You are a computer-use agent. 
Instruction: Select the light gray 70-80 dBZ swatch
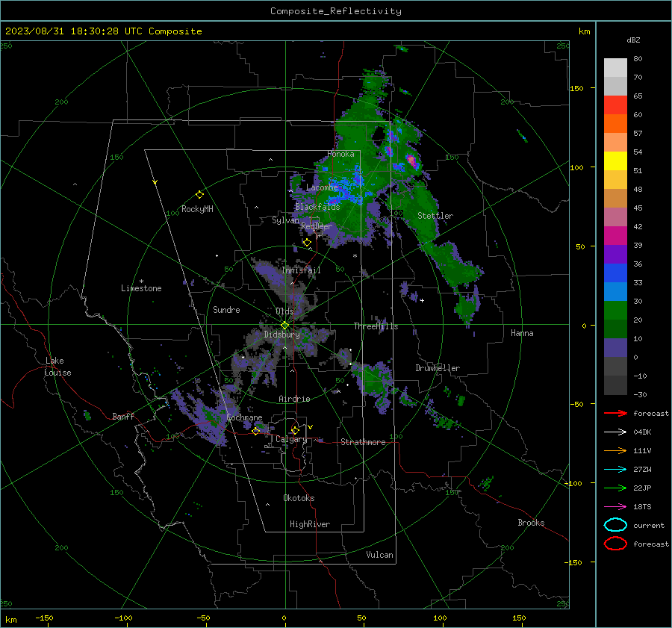[615, 68]
